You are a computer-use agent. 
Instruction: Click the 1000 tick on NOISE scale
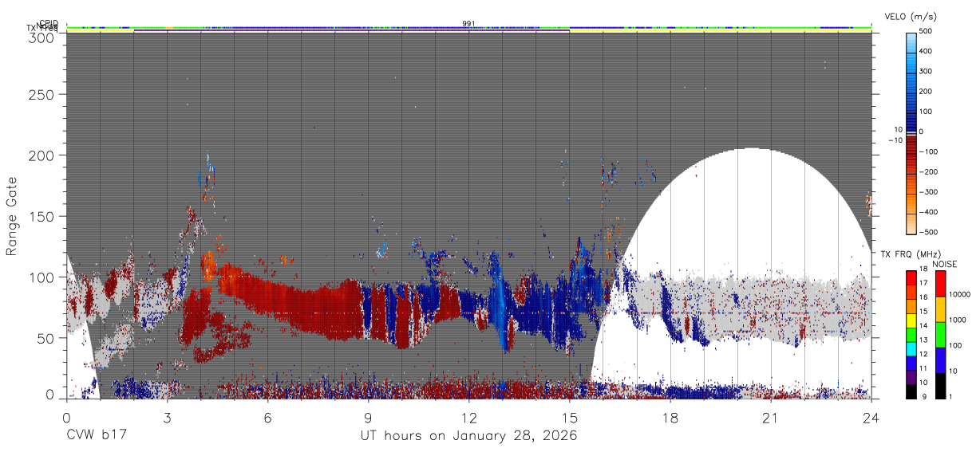pos(957,320)
